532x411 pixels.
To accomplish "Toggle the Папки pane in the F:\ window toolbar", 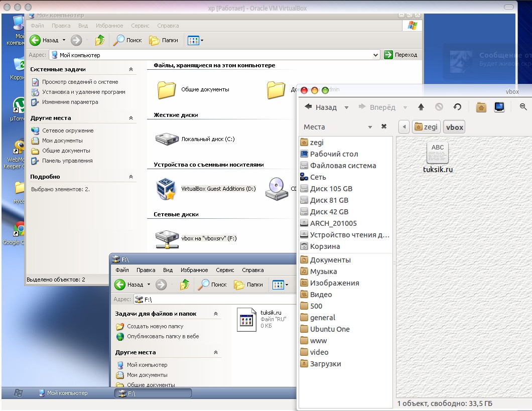I will 249,285.
